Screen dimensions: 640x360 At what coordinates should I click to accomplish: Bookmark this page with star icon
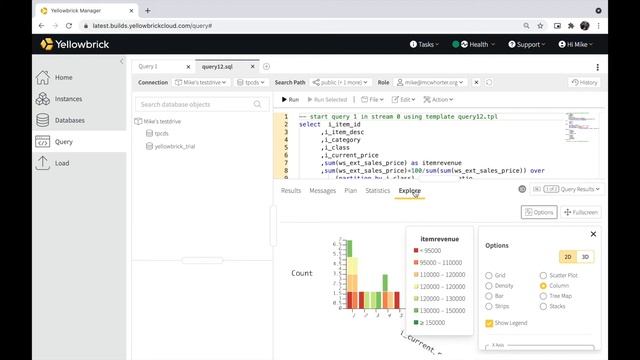pyautogui.click(x=540, y=26)
